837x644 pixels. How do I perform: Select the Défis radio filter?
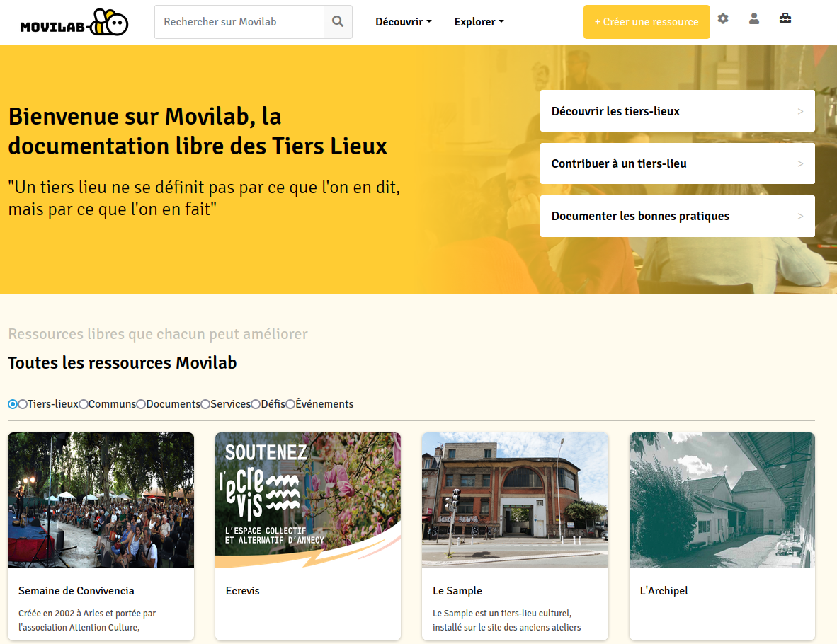pyautogui.click(x=256, y=404)
